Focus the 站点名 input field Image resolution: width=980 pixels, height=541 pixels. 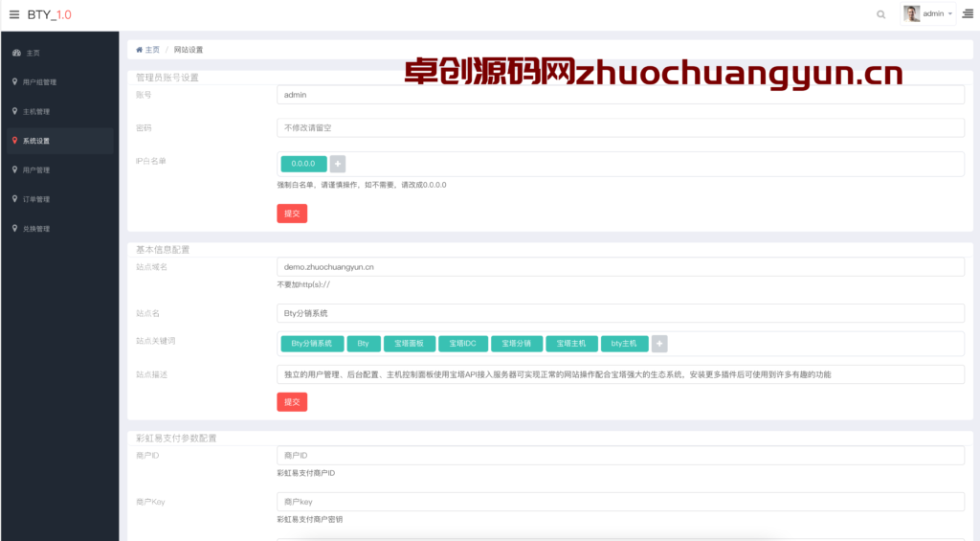point(620,313)
